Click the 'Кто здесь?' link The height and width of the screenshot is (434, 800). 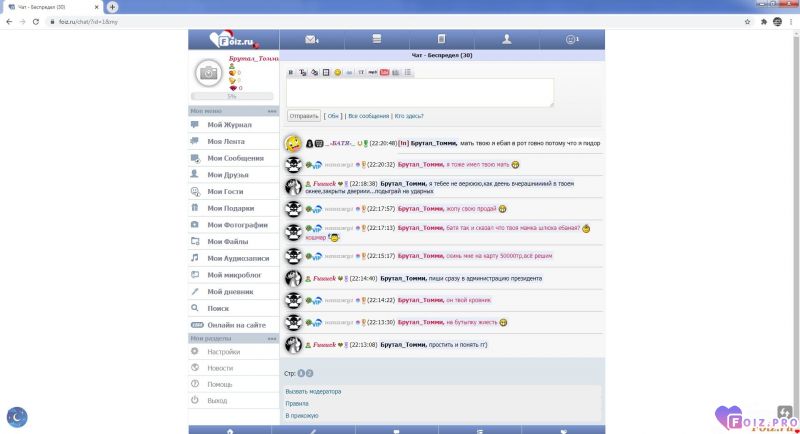click(407, 116)
